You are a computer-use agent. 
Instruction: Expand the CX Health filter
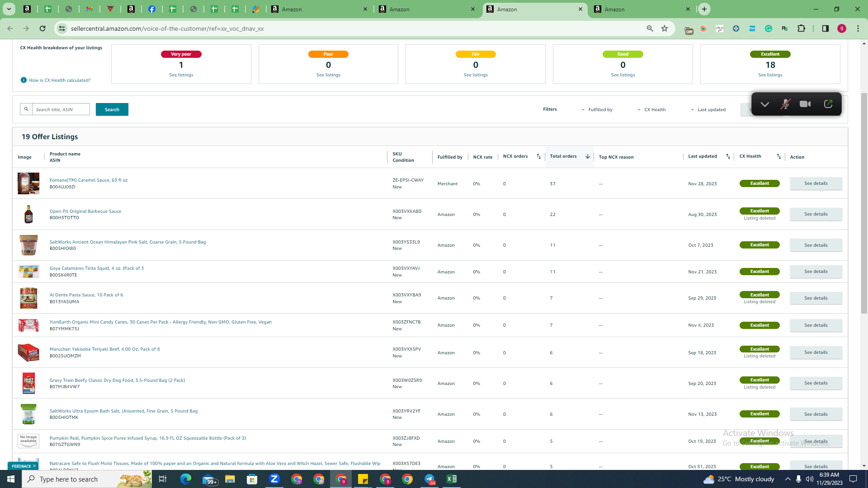click(x=651, y=109)
